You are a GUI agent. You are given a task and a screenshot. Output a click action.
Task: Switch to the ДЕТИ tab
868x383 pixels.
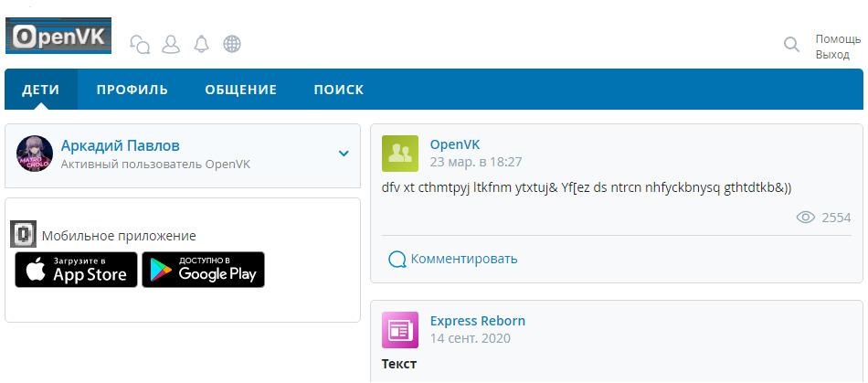coord(41,90)
